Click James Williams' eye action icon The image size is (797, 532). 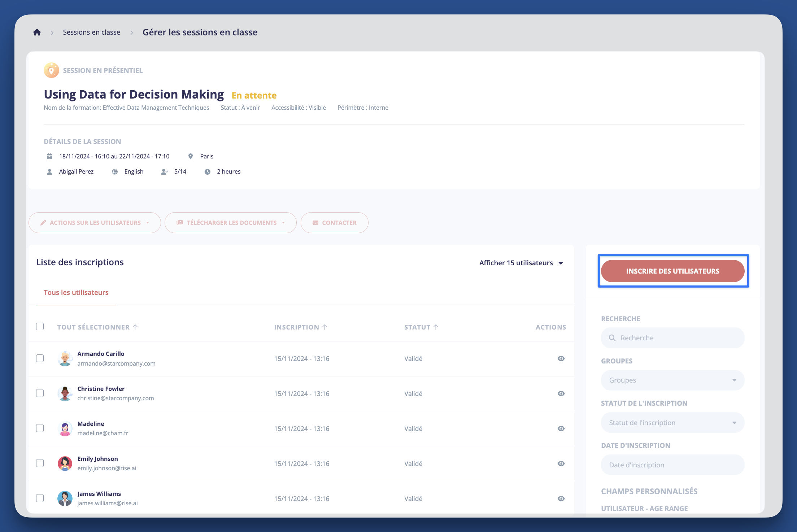tap(561, 498)
